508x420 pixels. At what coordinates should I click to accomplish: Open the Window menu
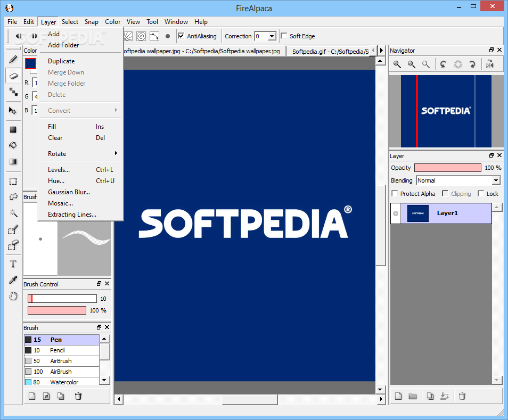pos(176,22)
